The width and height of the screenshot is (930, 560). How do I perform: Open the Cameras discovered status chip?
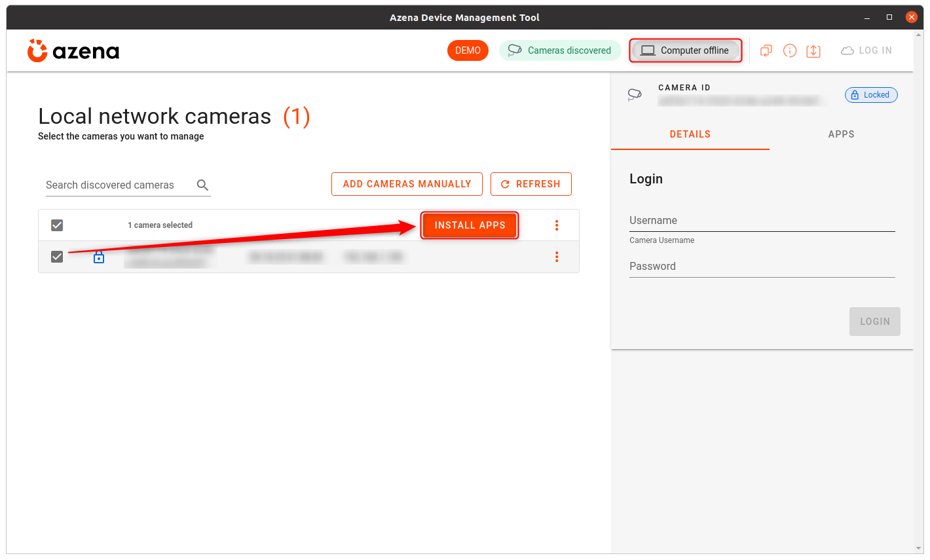(x=560, y=50)
